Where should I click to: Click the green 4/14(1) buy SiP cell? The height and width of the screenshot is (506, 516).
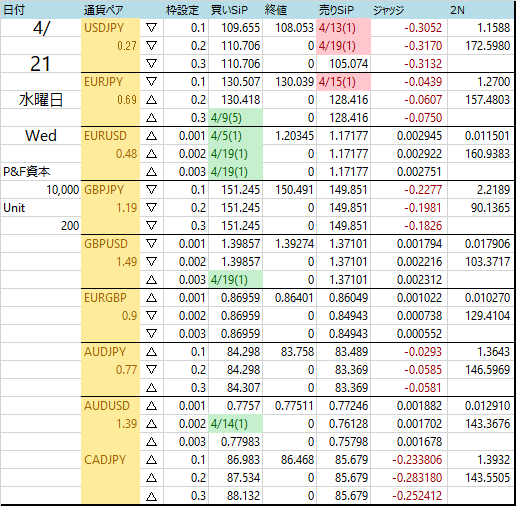[x=236, y=424]
